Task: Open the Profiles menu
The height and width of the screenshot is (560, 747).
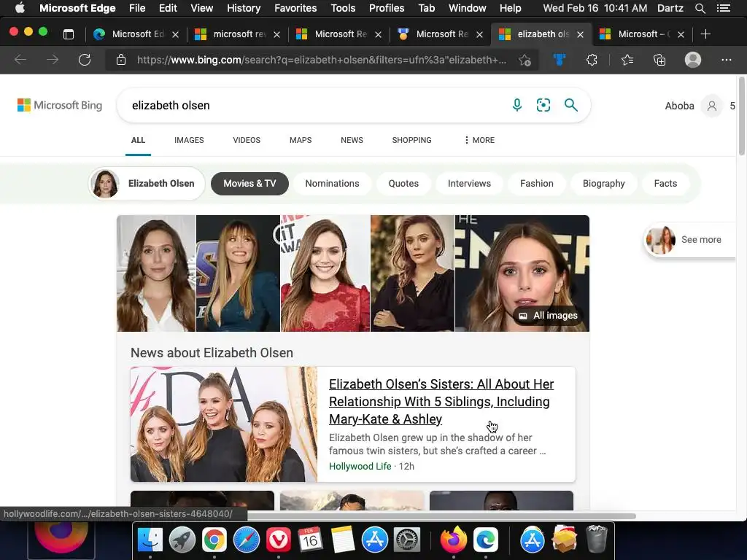Action: tap(387, 8)
